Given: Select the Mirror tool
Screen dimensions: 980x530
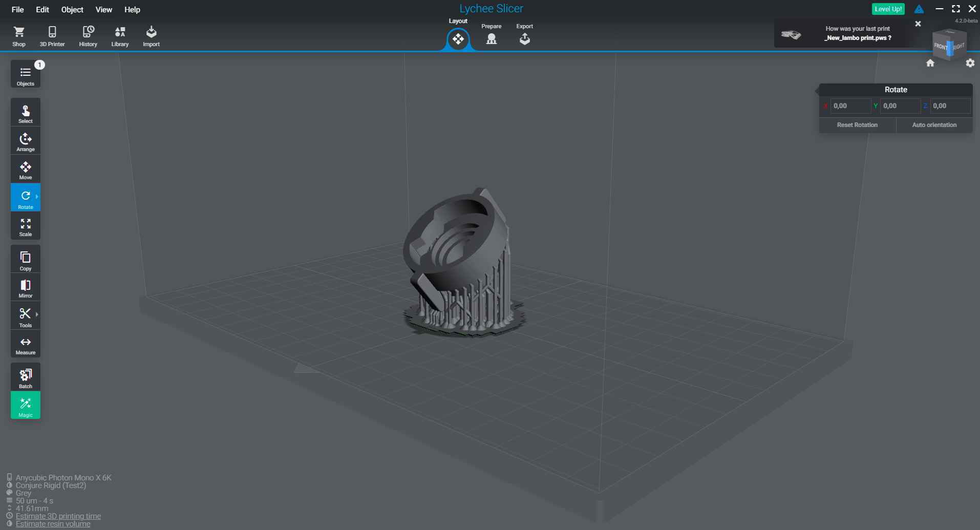Looking at the screenshot, I should [26, 288].
